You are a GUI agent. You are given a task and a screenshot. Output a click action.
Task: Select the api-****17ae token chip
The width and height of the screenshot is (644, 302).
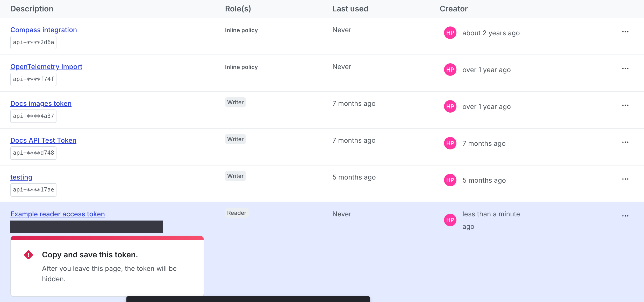(33, 190)
